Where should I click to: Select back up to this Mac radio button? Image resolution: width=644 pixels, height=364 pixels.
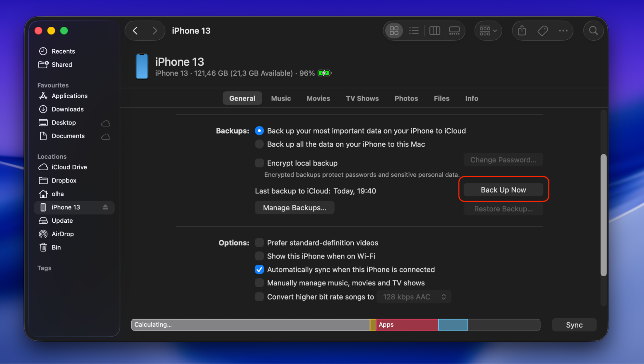click(259, 144)
